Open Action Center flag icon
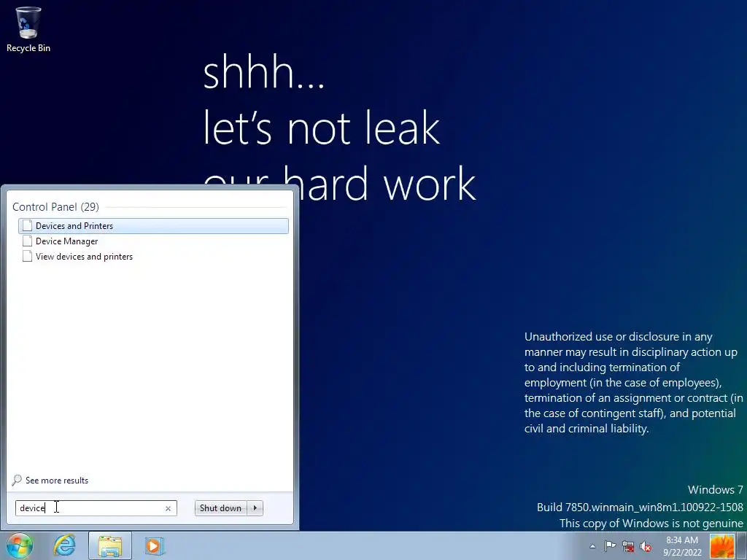This screenshot has width=747, height=560. [x=610, y=546]
